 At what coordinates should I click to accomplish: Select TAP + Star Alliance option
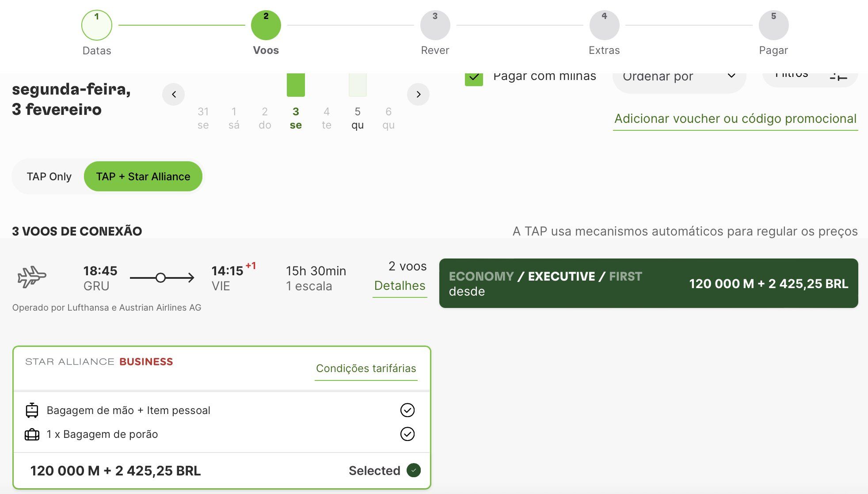click(x=143, y=176)
